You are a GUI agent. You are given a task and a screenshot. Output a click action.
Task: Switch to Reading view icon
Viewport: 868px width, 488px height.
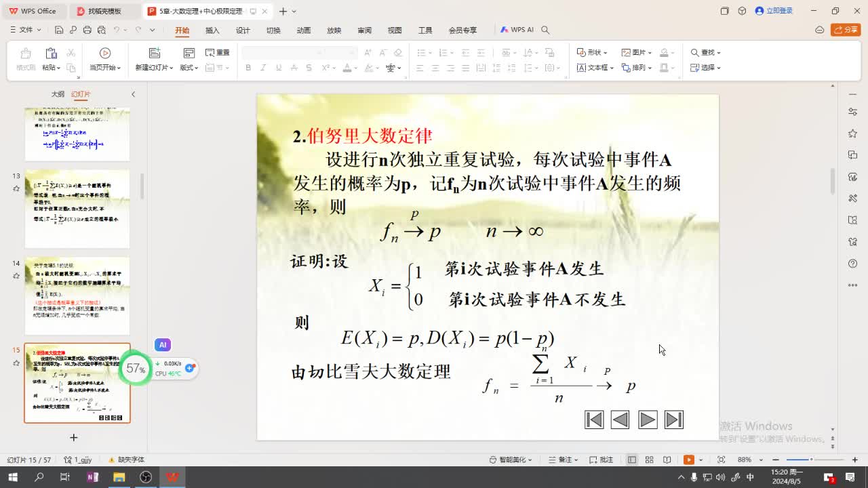click(667, 460)
